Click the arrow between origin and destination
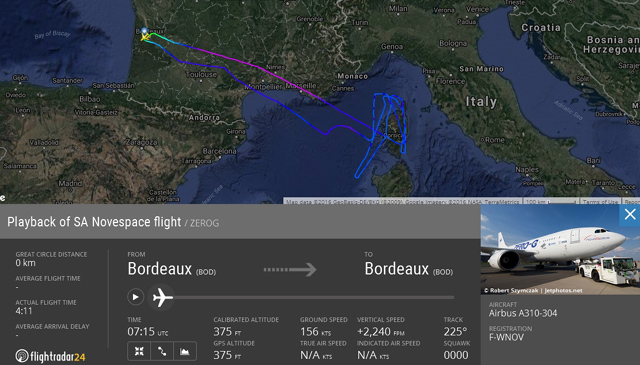Screen dimensions: 640x365 coord(290,269)
